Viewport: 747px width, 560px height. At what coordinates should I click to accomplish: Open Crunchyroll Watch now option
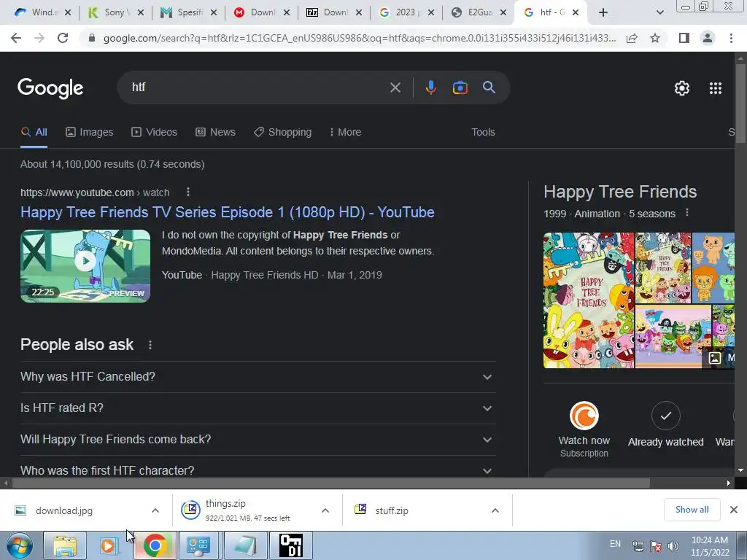point(584,429)
